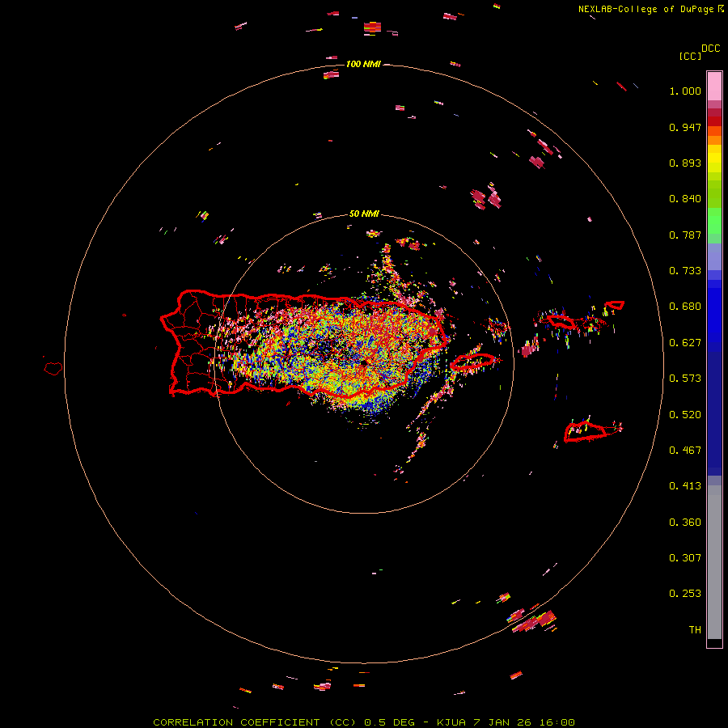Click the [CC] units label
728x728 pixels.
(x=690, y=56)
